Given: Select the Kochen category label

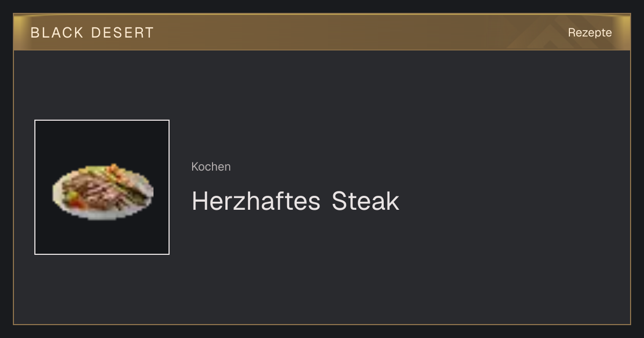Looking at the screenshot, I should tap(211, 167).
